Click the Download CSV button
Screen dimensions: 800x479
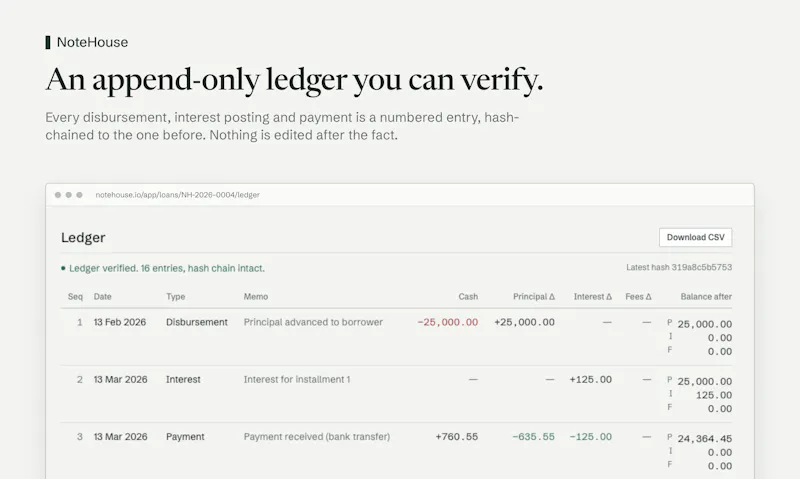point(695,237)
